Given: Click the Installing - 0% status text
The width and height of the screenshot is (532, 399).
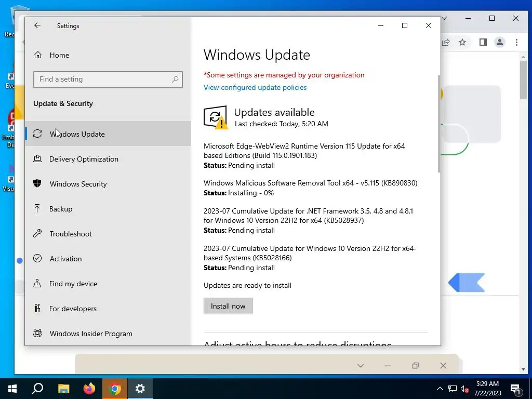Looking at the screenshot, I should [251, 193].
